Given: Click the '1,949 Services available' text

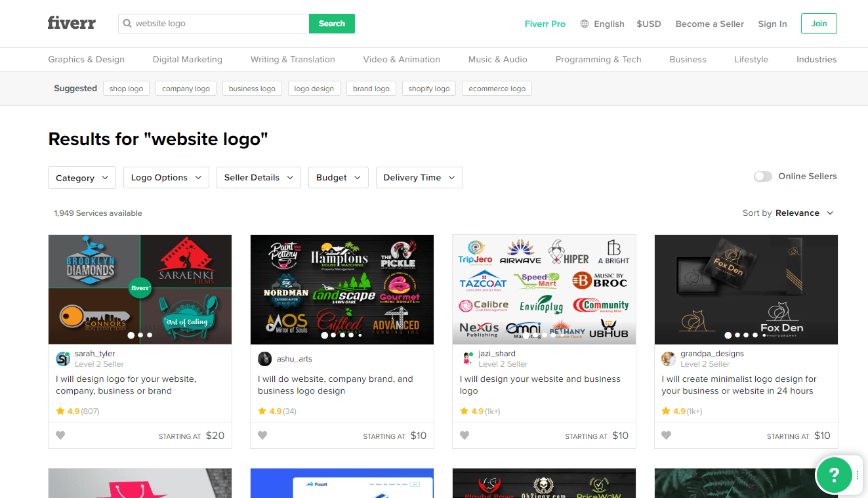Looking at the screenshot, I should (x=98, y=213).
